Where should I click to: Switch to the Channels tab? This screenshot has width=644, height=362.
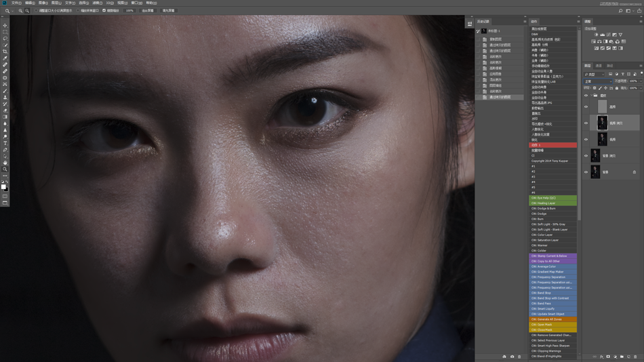[x=599, y=66]
